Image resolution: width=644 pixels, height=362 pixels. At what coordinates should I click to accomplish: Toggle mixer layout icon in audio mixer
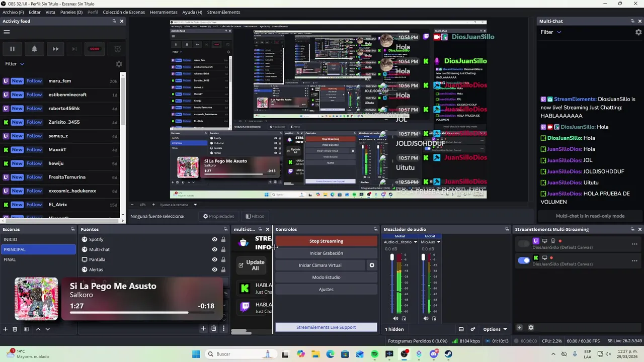tap(461, 329)
